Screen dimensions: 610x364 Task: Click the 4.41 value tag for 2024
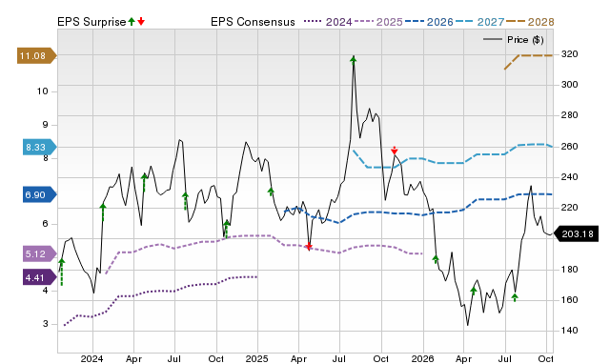[39, 278]
